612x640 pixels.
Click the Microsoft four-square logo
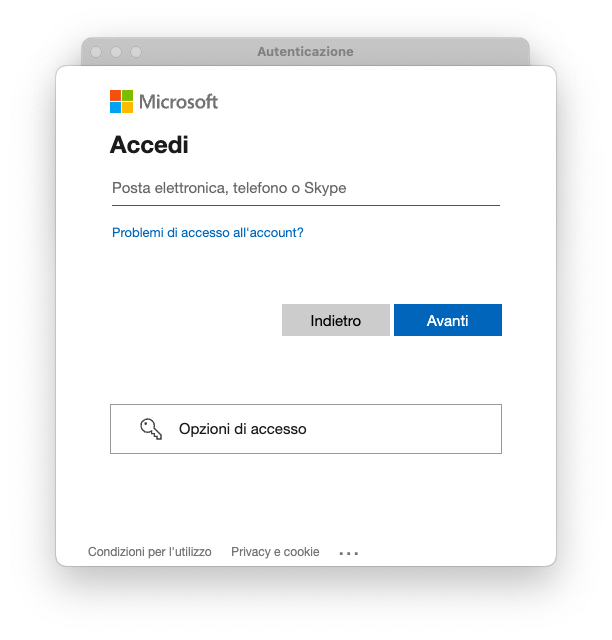(122, 101)
